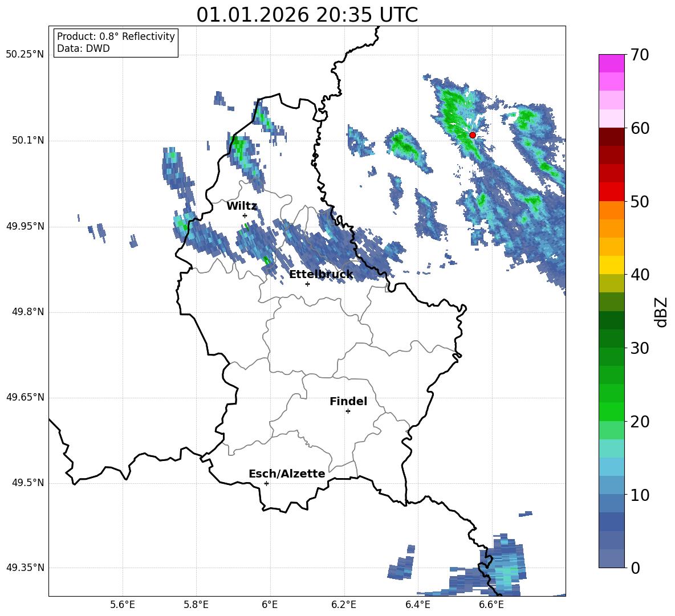The width and height of the screenshot is (675, 616).
Task: Click the 5.6°E longitude label
Action: click(x=123, y=605)
